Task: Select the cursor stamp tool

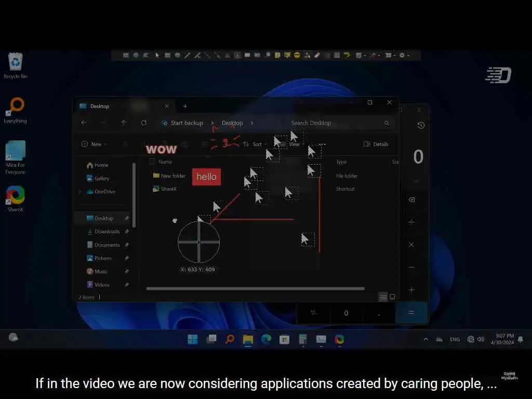Action: point(307,55)
